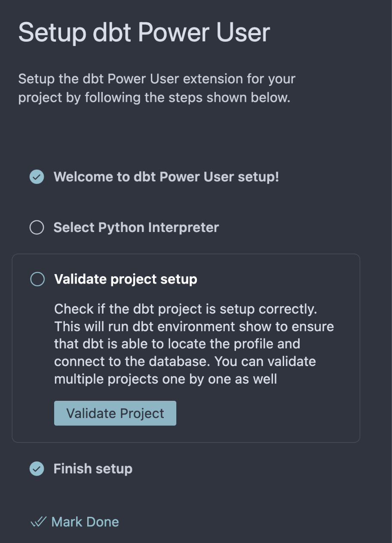This screenshot has width=392, height=543.
Task: Click the Mark Done link
Action: click(85, 522)
